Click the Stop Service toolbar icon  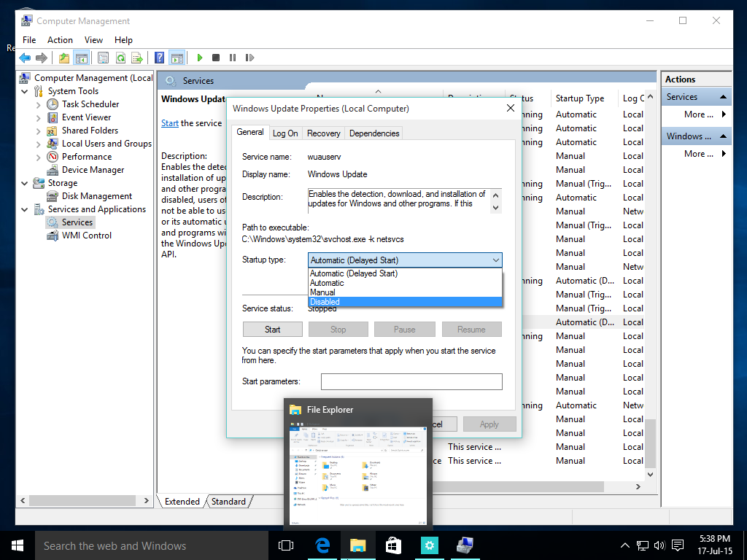point(216,58)
